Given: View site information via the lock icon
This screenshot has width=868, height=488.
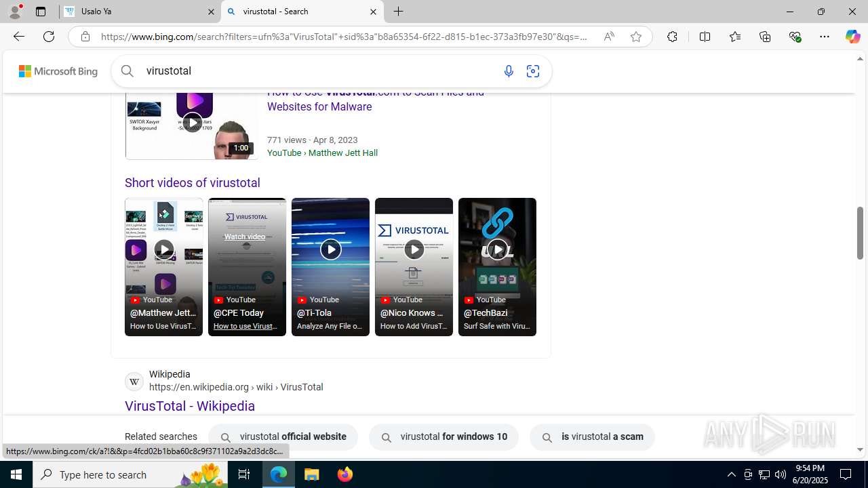Looking at the screenshot, I should coord(85,37).
